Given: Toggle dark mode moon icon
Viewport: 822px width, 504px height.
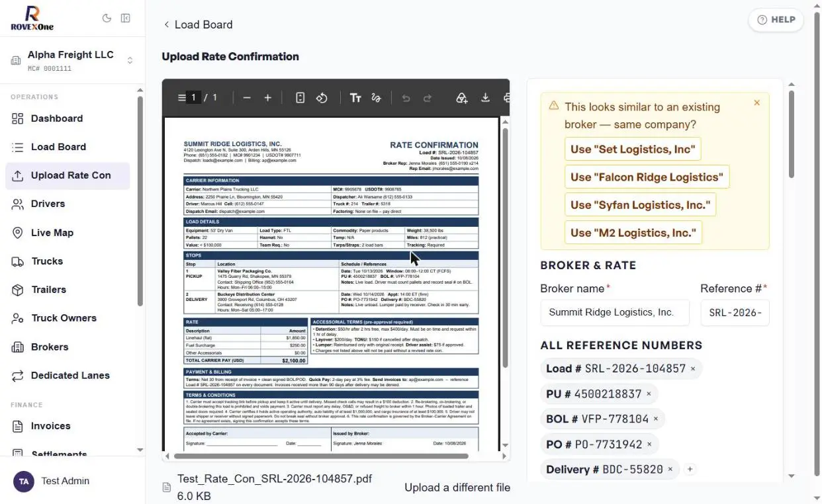Looking at the screenshot, I should [107, 19].
